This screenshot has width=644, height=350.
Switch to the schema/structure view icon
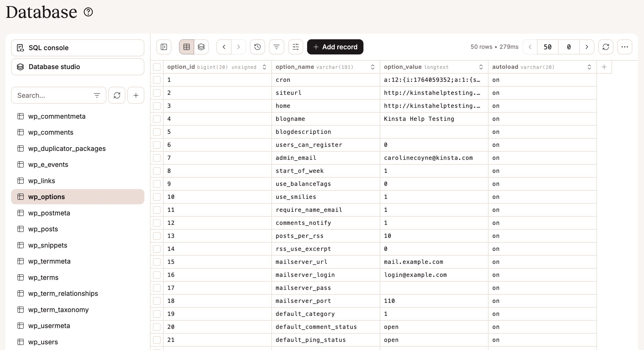(x=201, y=47)
